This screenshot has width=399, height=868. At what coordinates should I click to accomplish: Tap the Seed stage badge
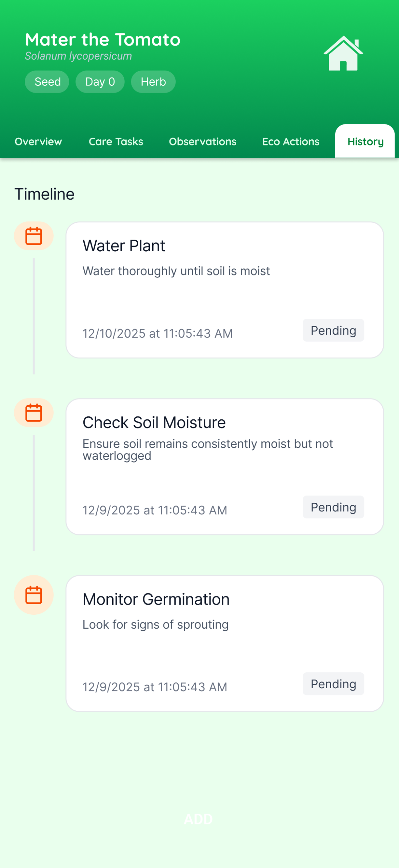point(47,82)
